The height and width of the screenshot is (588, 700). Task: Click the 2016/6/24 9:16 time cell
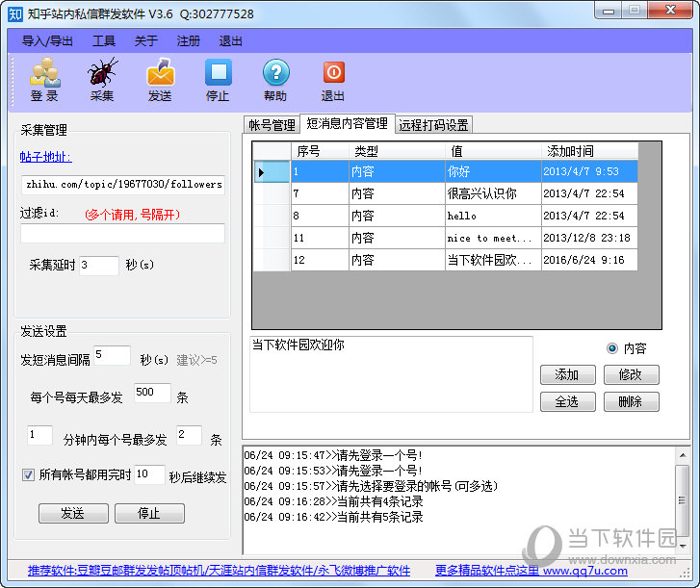[589, 260]
